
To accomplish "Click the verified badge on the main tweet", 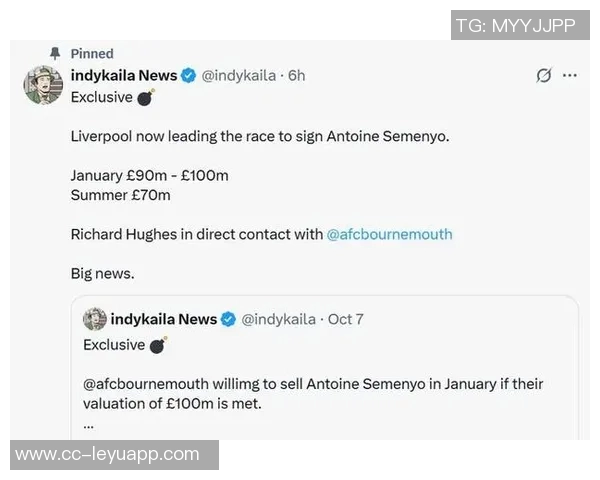I will click(x=189, y=76).
